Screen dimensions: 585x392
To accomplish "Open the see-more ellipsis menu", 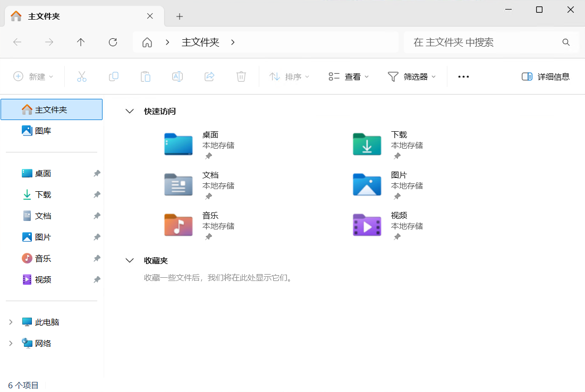I will 463,76.
